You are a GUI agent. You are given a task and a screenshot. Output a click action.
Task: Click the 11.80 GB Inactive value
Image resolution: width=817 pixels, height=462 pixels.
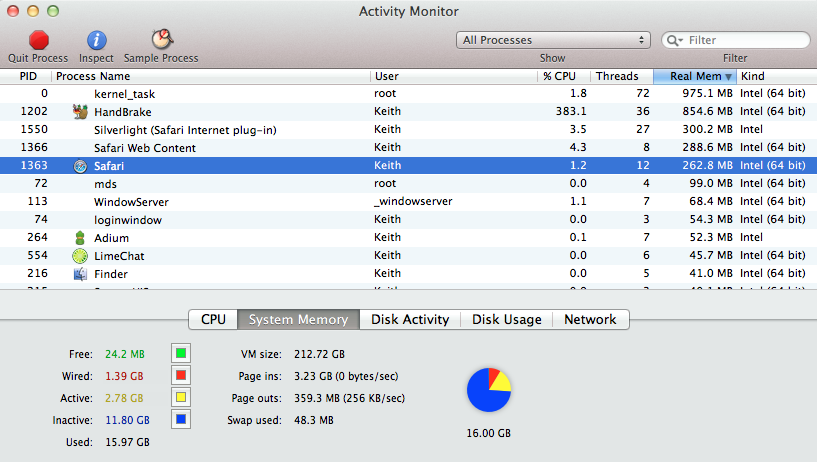click(128, 420)
